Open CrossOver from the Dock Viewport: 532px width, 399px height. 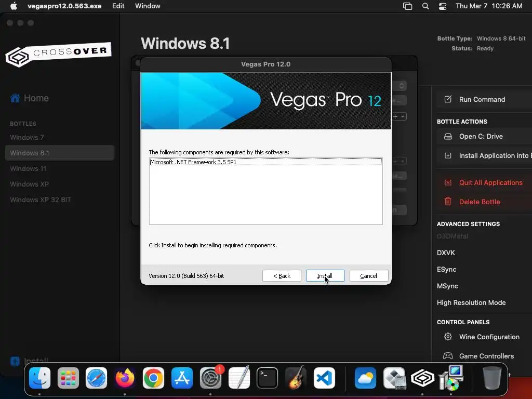pyautogui.click(x=423, y=378)
